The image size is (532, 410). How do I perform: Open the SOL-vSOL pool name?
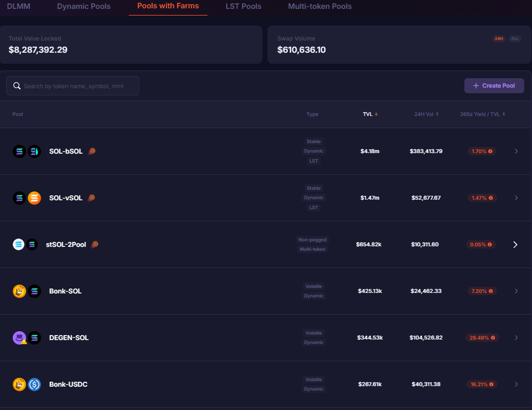point(66,198)
